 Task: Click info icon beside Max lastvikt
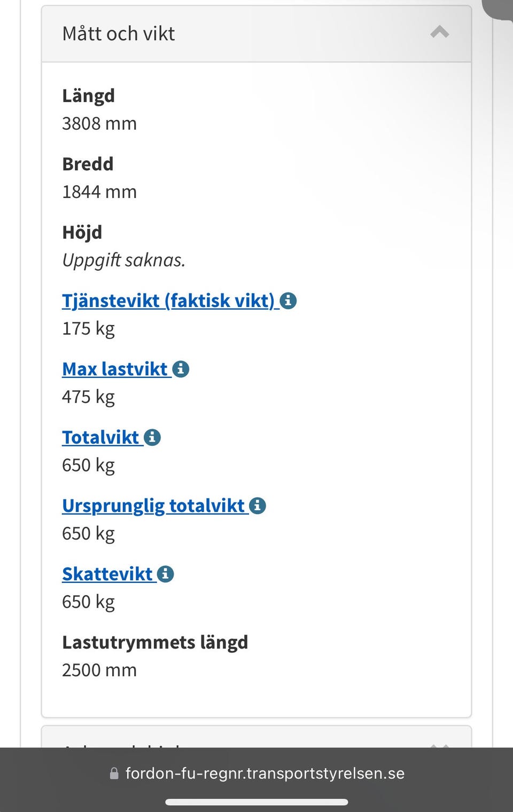181,369
